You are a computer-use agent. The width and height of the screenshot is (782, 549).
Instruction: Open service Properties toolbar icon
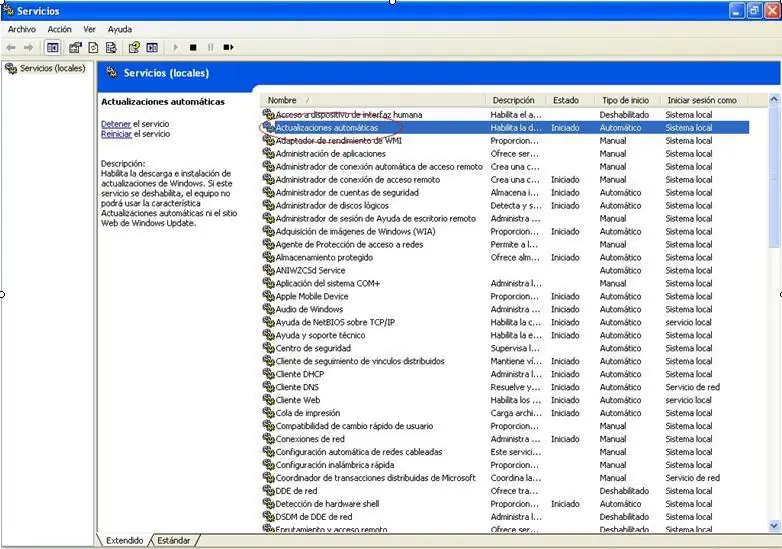(75, 47)
